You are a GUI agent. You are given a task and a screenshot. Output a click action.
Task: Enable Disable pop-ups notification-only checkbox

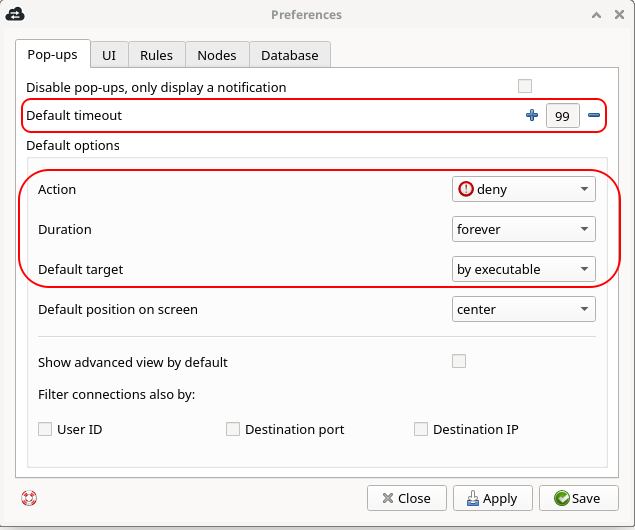click(525, 86)
